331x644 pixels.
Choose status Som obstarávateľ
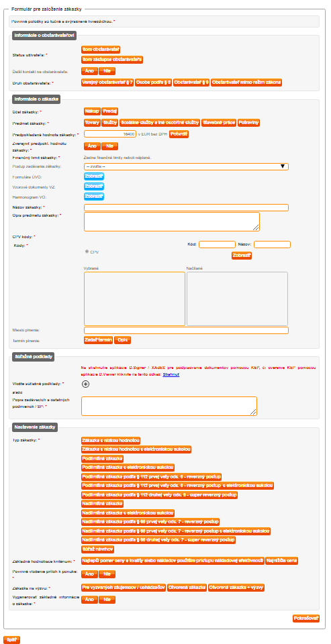tap(101, 50)
